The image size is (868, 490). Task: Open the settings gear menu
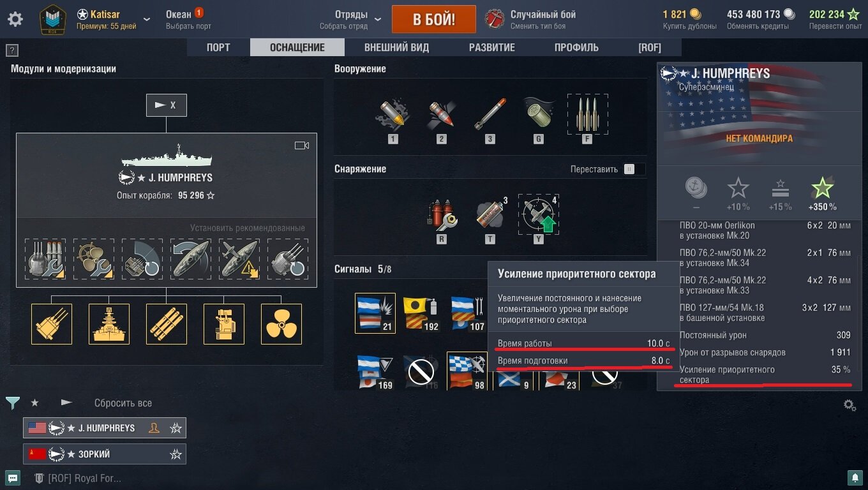coord(15,19)
